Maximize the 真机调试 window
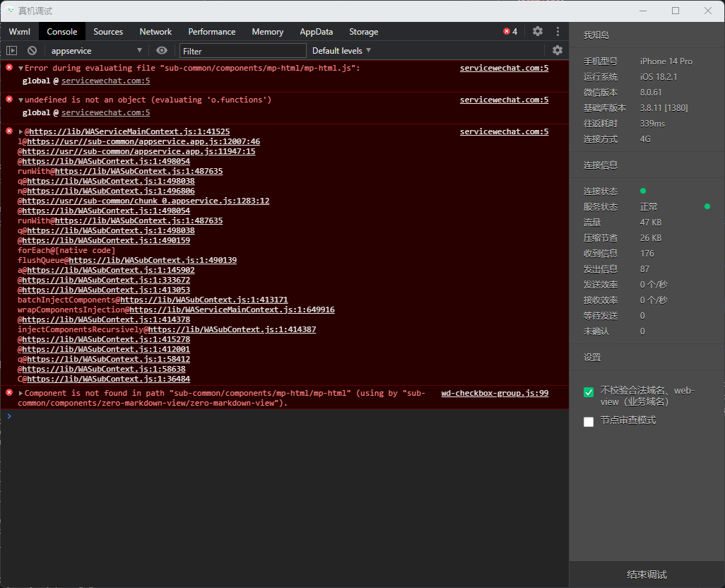The image size is (725, 588). click(x=676, y=11)
